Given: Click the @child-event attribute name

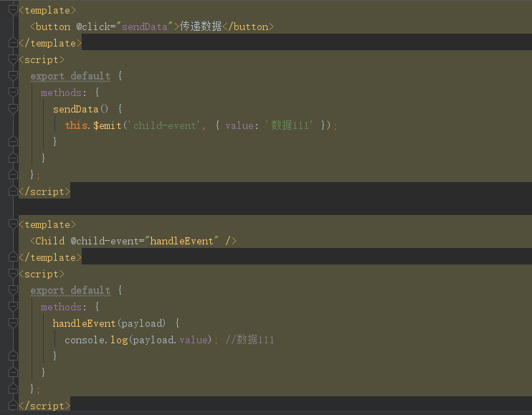Looking at the screenshot, I should (x=105, y=241).
